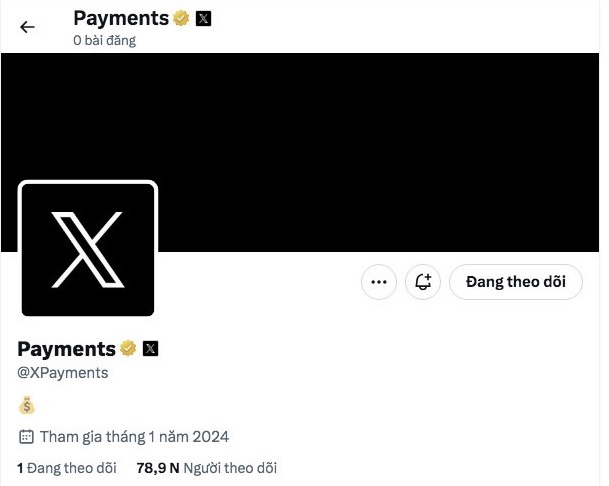Click X affiliate badge beside profile name

[150, 348]
